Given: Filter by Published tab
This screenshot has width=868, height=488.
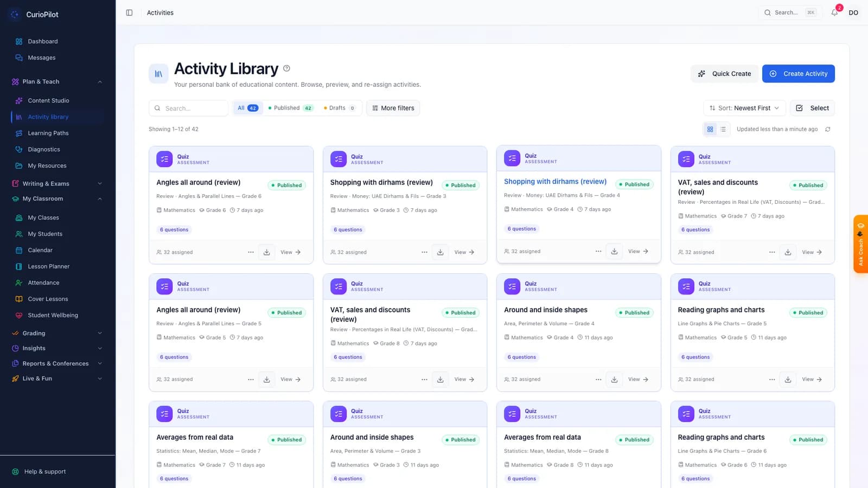Looking at the screenshot, I should [290, 108].
